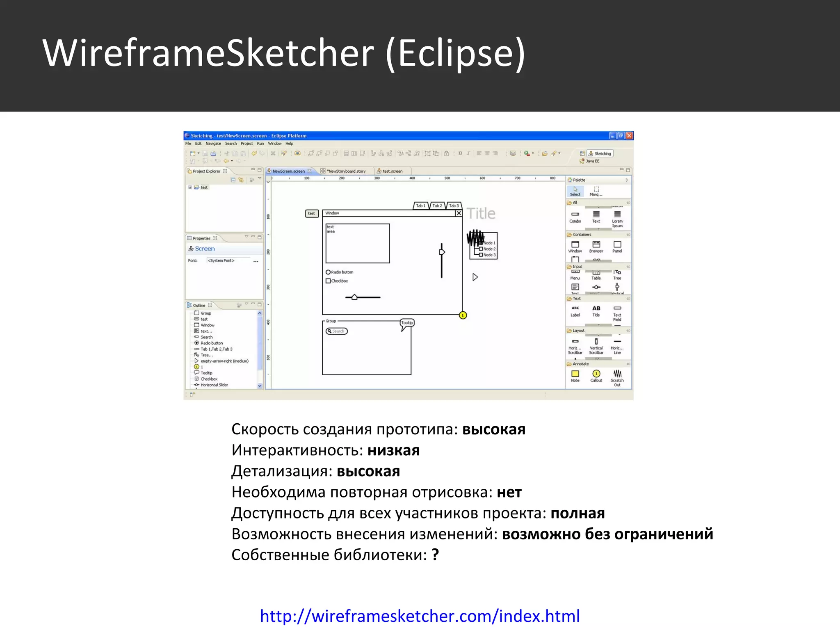Click the font picker ellipsis button
The image size is (840, 630).
pos(256,261)
